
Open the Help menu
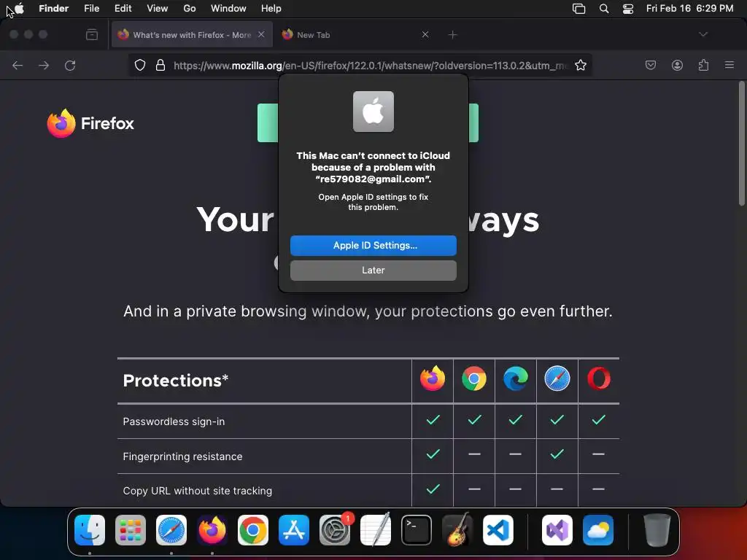click(x=271, y=8)
